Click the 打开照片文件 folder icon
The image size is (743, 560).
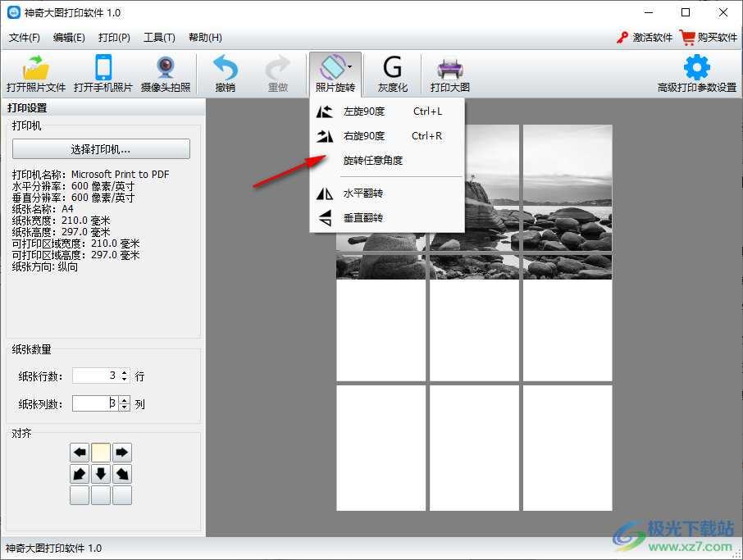pyautogui.click(x=36, y=68)
